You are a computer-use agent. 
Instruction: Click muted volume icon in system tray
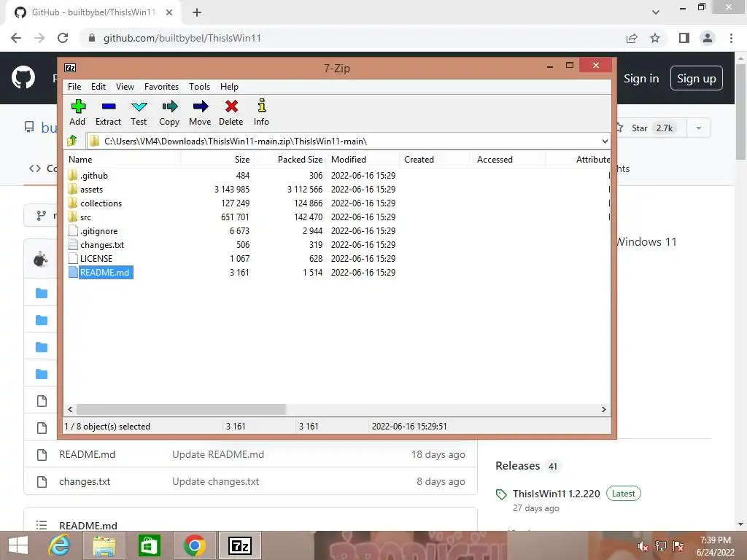coord(643,546)
